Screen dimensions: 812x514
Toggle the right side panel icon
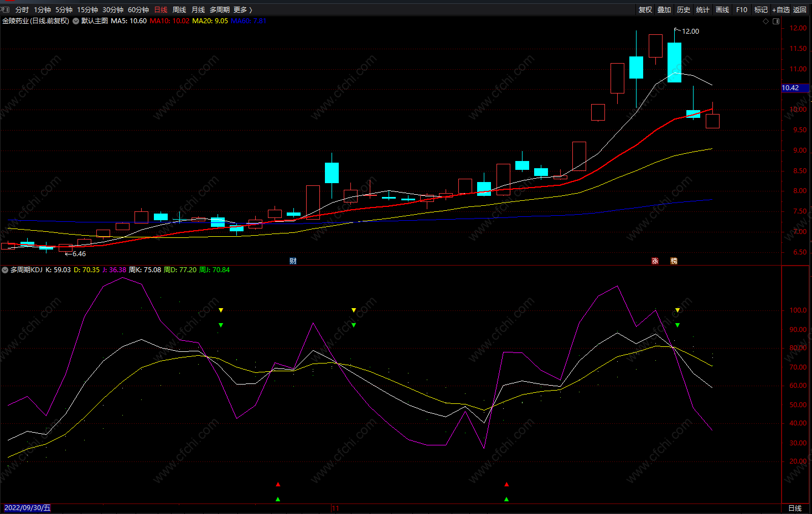point(776,22)
